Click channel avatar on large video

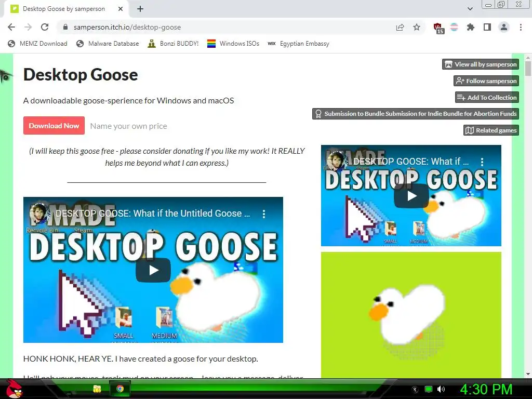tap(38, 213)
